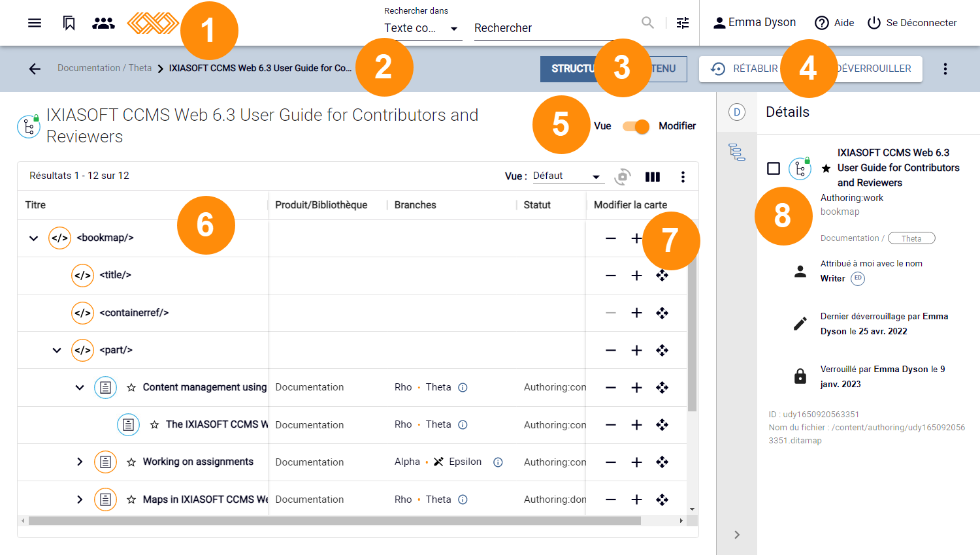
Task: Go back with the left arrow
Action: coord(35,69)
